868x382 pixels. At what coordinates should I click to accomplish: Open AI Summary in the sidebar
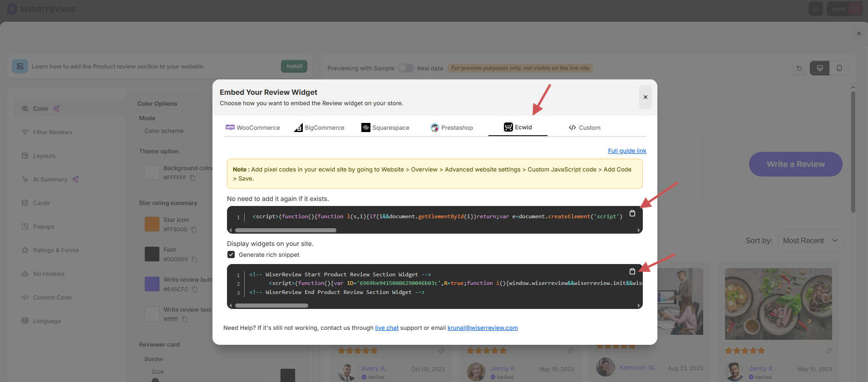tap(50, 180)
